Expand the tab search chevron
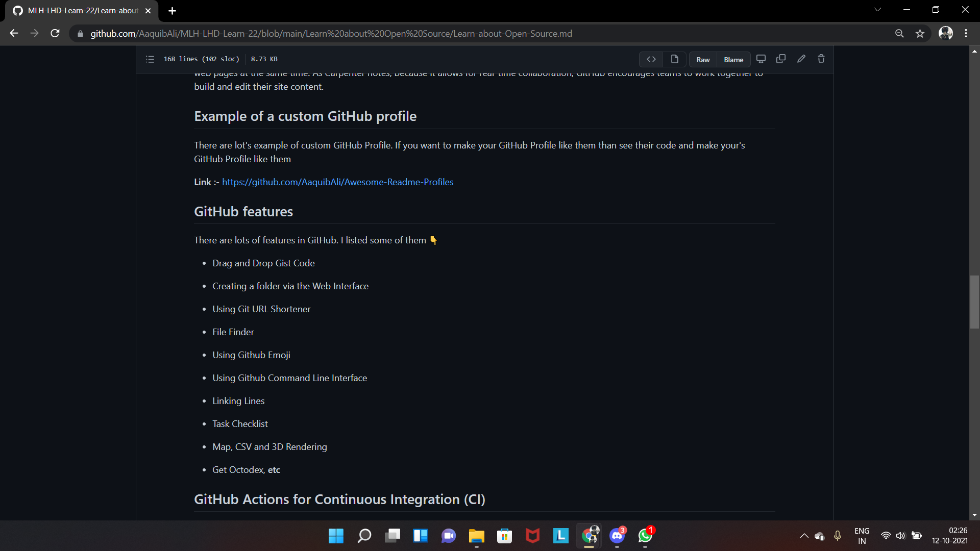 click(x=877, y=10)
